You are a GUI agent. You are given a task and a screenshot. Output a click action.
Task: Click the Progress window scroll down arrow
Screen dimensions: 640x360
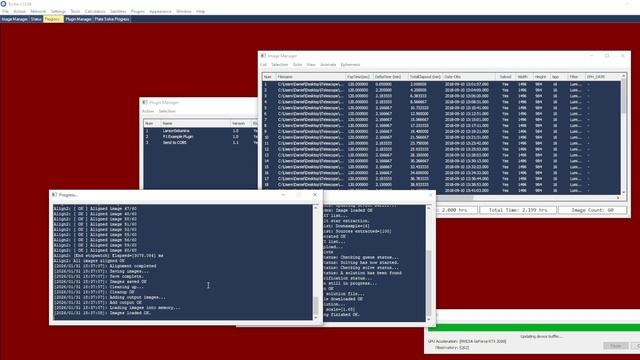316,318
